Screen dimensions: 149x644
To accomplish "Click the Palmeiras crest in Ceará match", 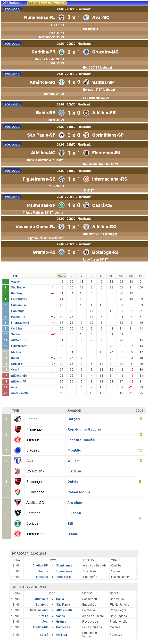I will tap(61, 206).
